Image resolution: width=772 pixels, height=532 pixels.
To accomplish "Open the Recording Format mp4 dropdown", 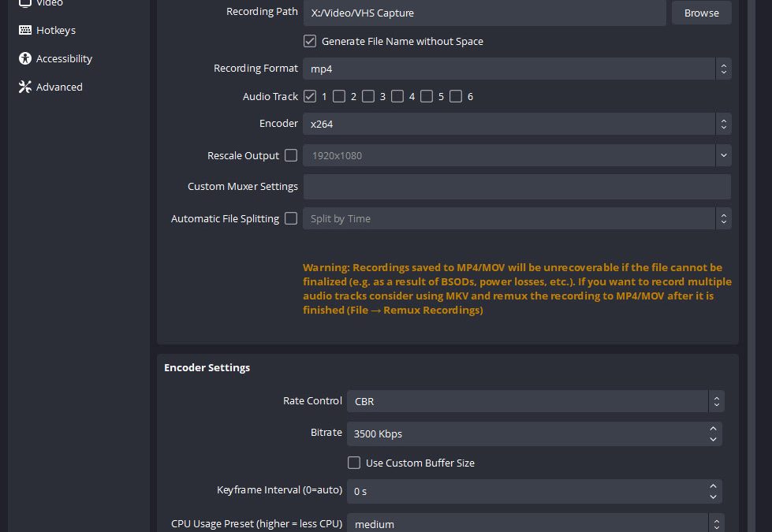I will [x=517, y=69].
